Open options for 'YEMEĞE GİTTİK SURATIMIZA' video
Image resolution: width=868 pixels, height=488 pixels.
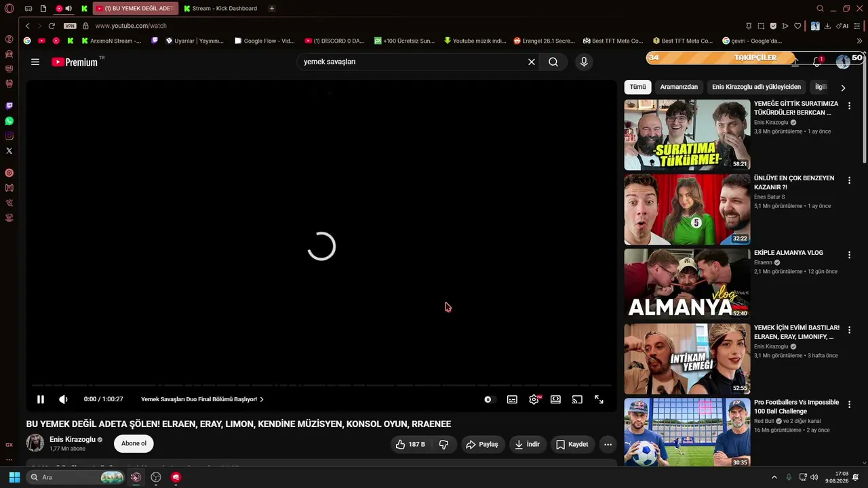[849, 106]
